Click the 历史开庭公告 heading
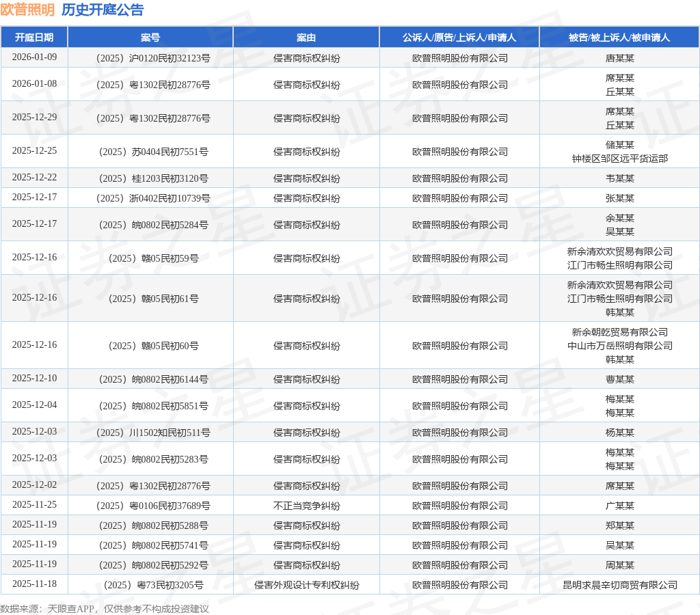700x615 pixels. pos(103,10)
